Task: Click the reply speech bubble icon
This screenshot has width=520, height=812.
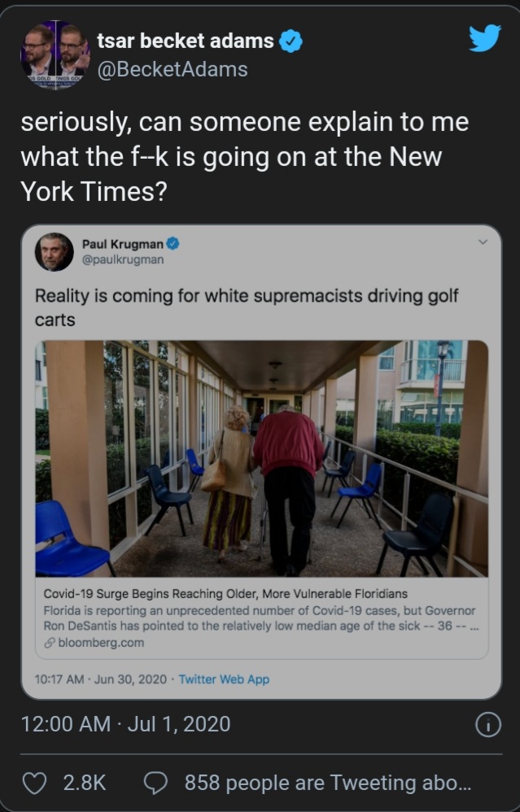Action: pyautogui.click(x=155, y=783)
